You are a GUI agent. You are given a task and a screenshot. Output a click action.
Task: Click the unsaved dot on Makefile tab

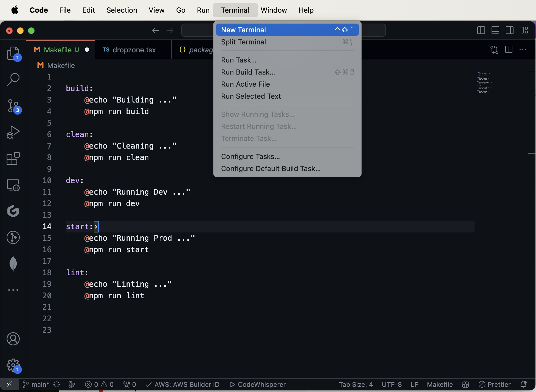[x=87, y=50]
